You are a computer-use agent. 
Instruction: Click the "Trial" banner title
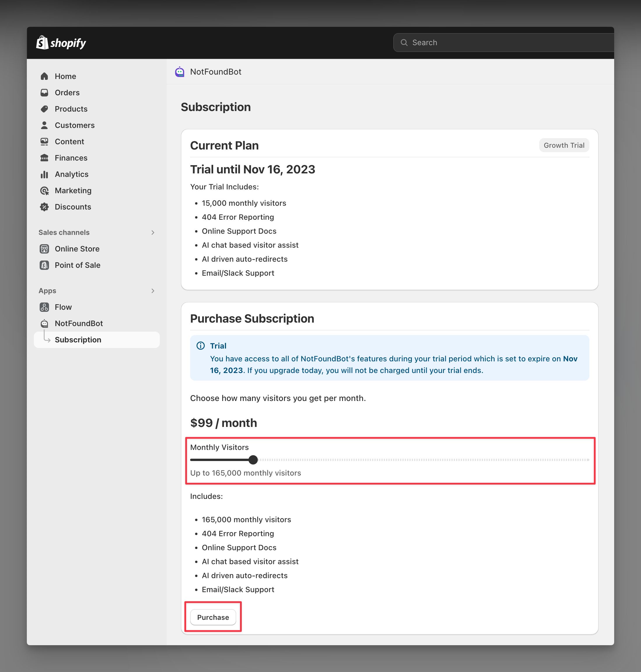tap(218, 346)
